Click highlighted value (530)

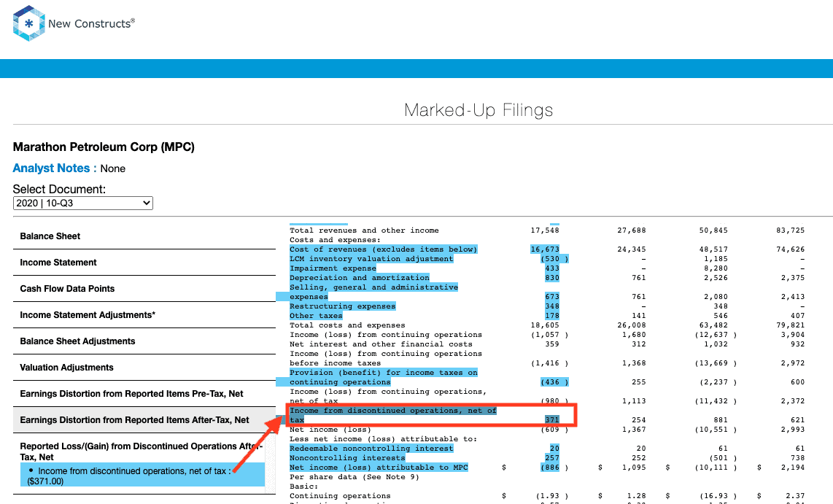[x=554, y=259]
